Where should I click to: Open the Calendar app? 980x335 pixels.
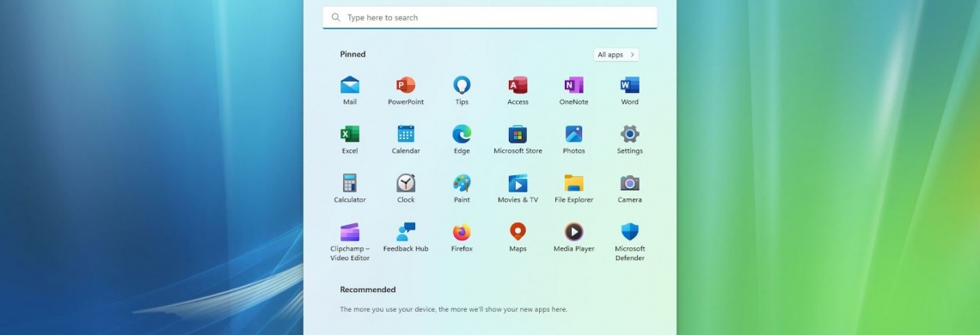pyautogui.click(x=406, y=139)
